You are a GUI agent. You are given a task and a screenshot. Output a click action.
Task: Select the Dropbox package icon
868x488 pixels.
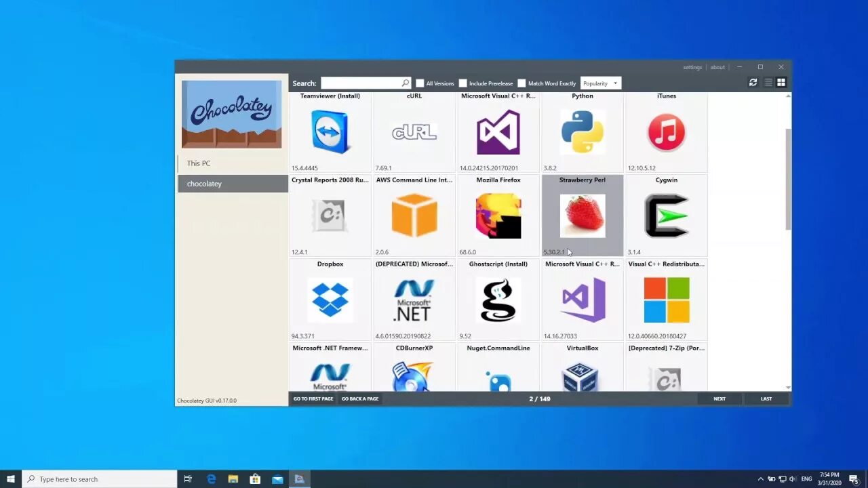[x=330, y=300]
